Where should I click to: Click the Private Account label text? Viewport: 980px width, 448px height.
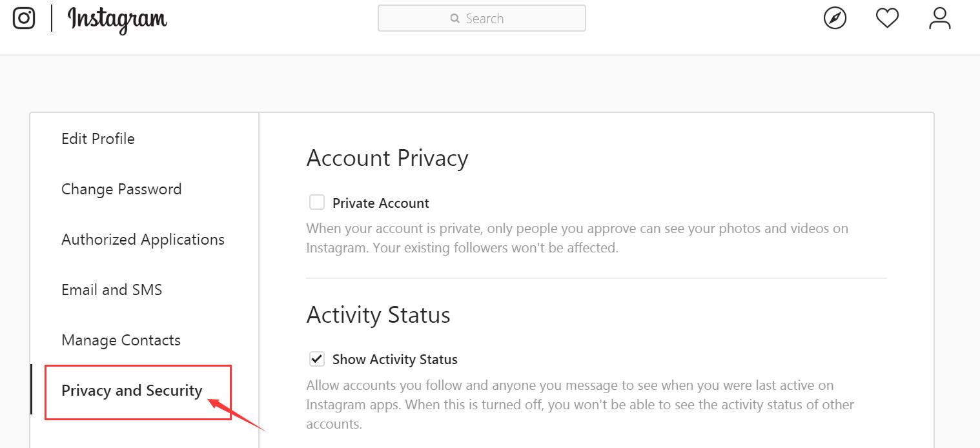point(380,203)
